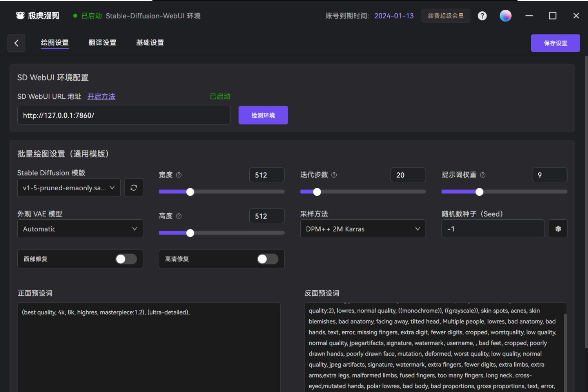The width and height of the screenshot is (588, 392).
Task: Click the 迭代步数 value field showing 20
Action: pos(408,175)
